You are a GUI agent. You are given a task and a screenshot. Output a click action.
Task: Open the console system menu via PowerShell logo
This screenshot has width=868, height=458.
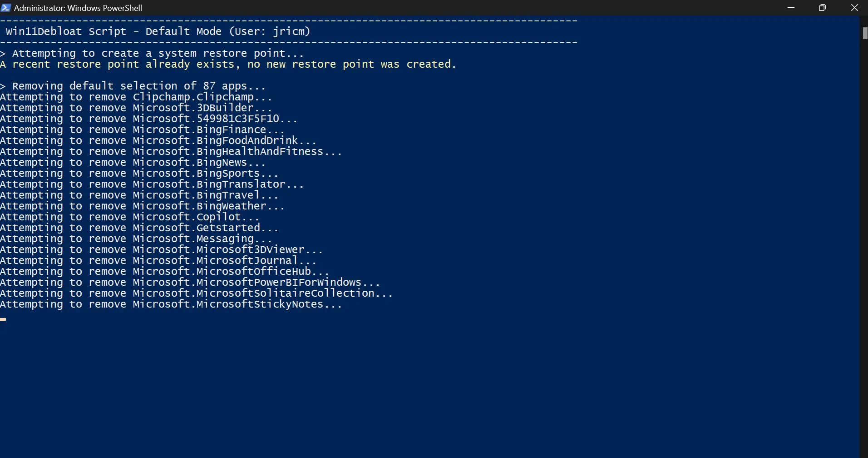(x=6, y=8)
